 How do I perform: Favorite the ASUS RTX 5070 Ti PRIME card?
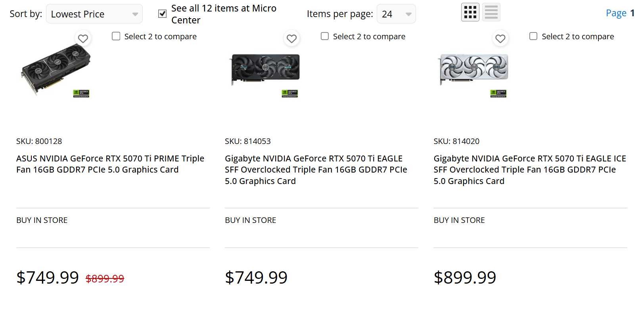point(83,38)
